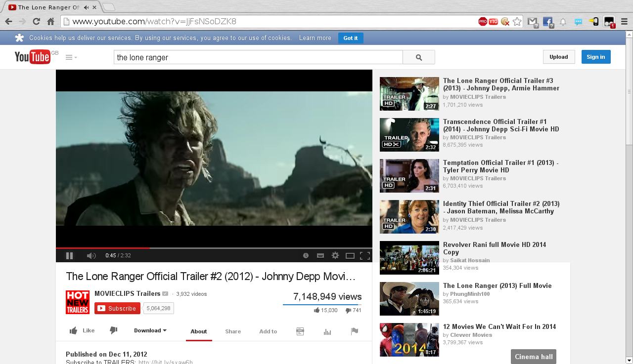Open Transcendence Official Trailer #1 title

[x=501, y=125]
